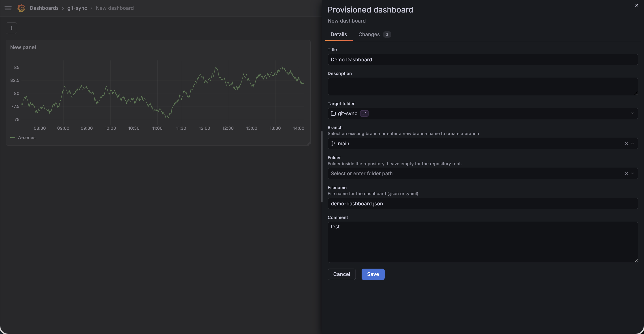Click the Grafana logo icon

[21, 8]
